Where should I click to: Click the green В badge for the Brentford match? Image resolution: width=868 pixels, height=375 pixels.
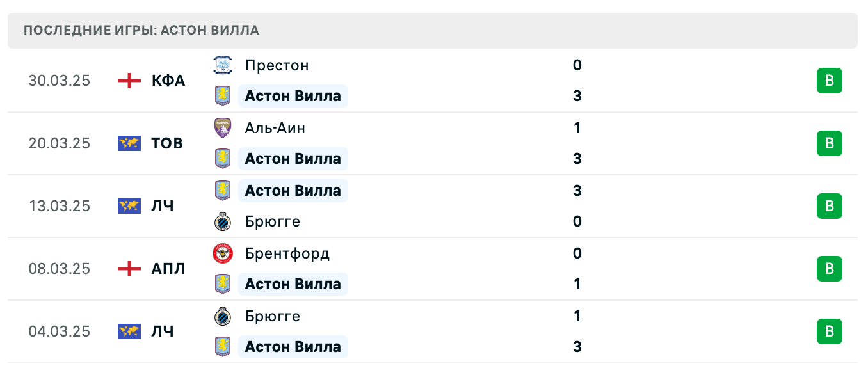click(830, 269)
